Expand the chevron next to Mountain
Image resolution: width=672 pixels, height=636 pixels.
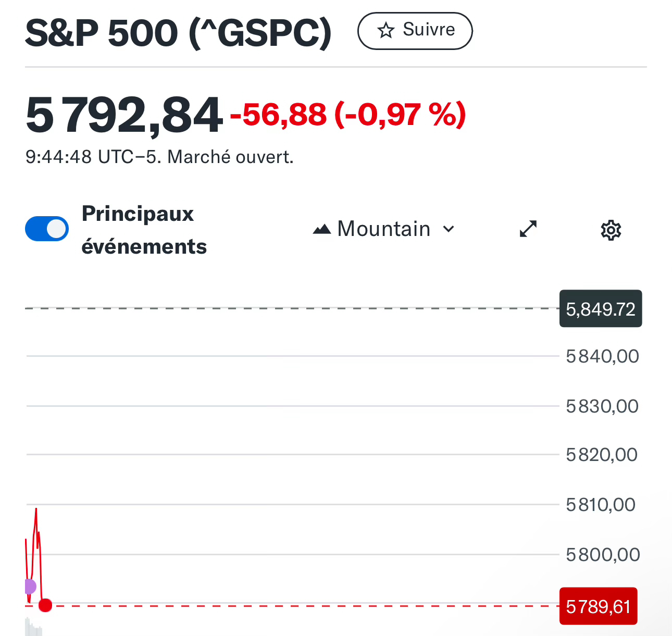[449, 229]
